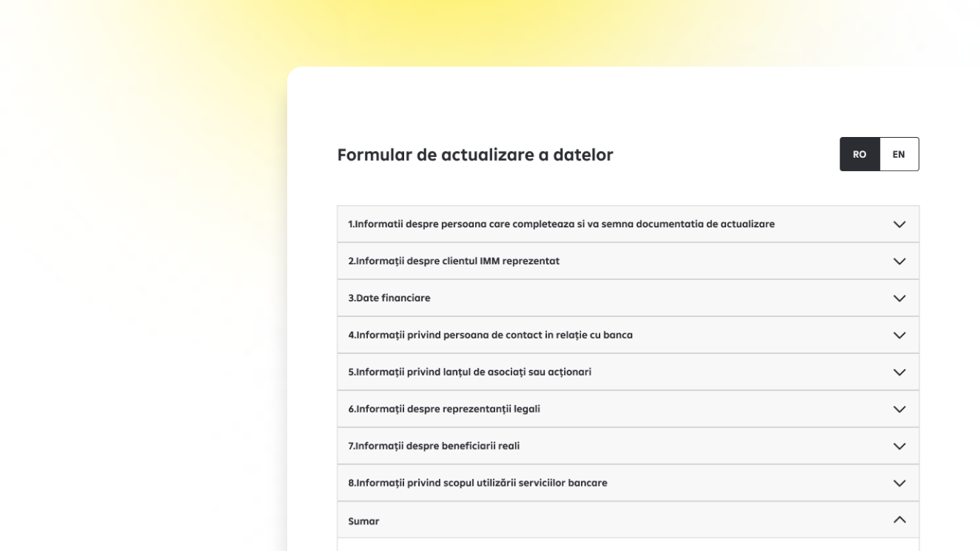This screenshot has width=980, height=551.
Task: Open the 3.Date financiare section title
Action: pyautogui.click(x=389, y=298)
